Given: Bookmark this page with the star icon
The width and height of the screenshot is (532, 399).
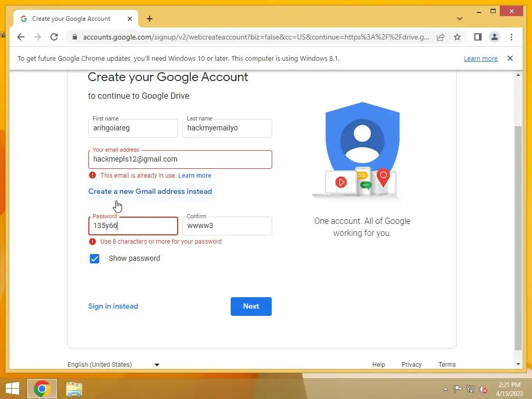Looking at the screenshot, I should (457, 37).
